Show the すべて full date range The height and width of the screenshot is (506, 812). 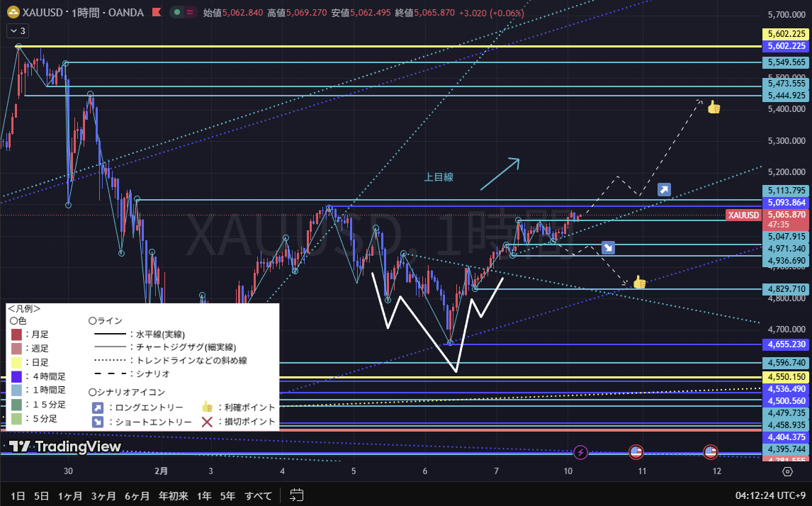click(x=258, y=495)
